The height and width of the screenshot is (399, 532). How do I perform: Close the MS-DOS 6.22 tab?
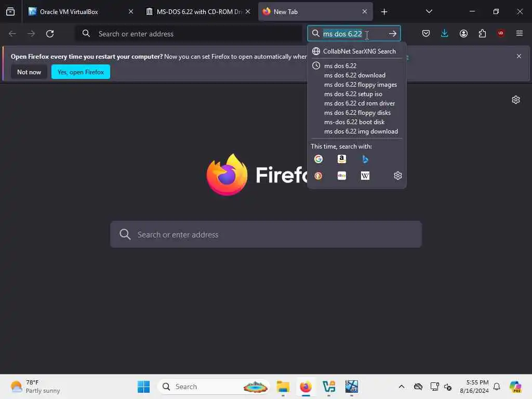tap(248, 11)
